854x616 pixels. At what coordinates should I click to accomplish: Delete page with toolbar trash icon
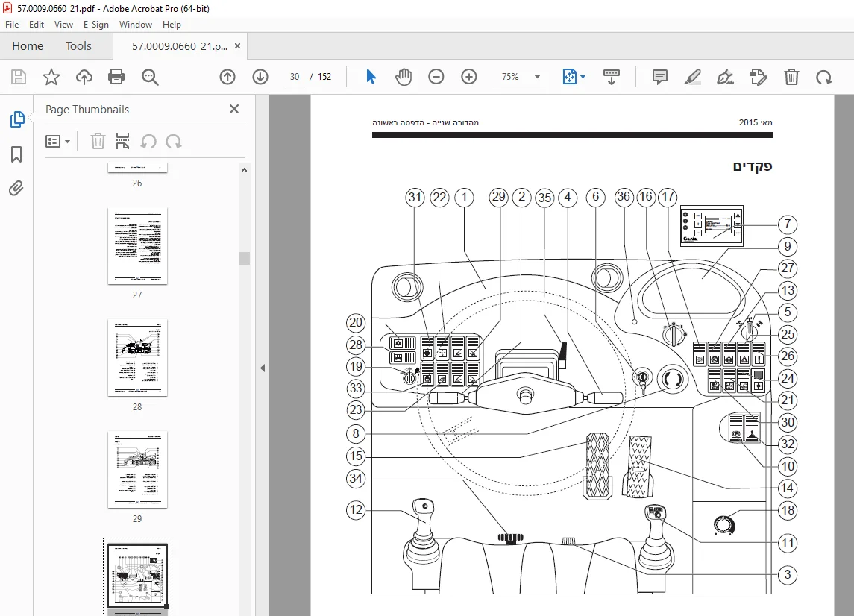[791, 77]
